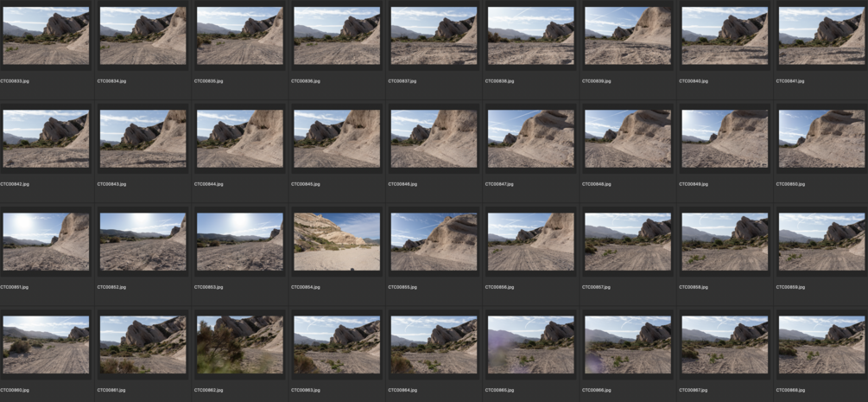The height and width of the screenshot is (402, 868).
Task: Choose the CTC00858.jpg thumbnail image
Action: point(725,242)
